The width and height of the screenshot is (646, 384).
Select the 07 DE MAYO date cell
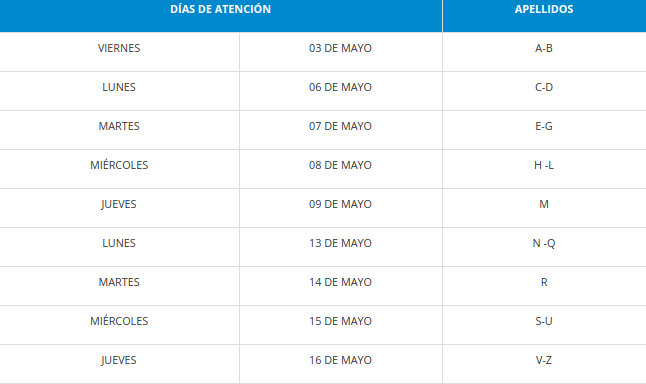pos(341,130)
